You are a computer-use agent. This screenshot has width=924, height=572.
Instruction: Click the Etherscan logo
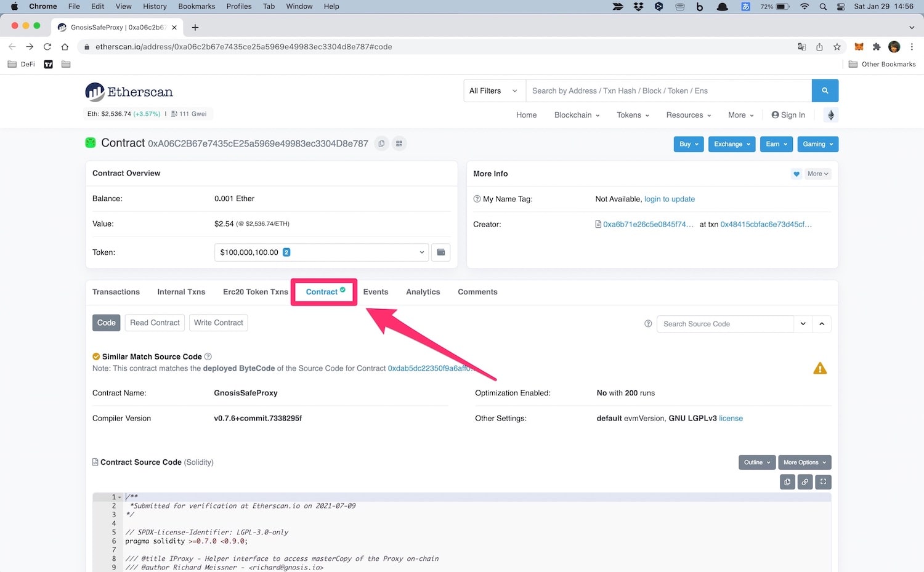129,92
